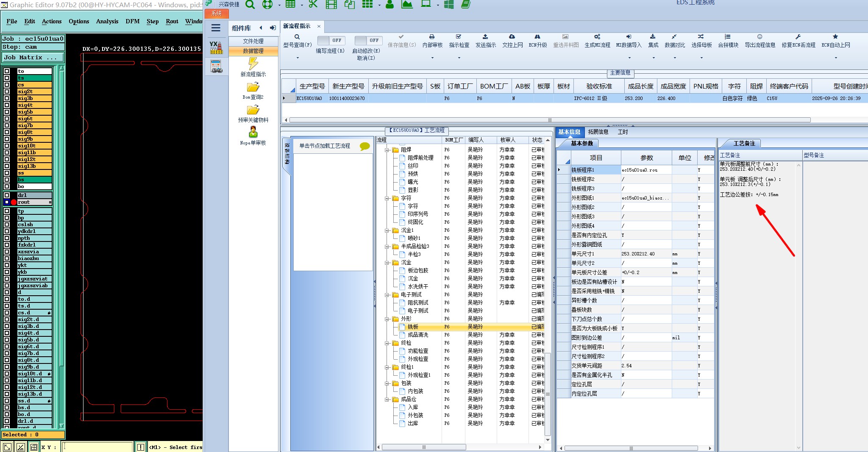868x452 pixels.
Task: Check the 'to' layer checkbox
Action: pos(7,71)
